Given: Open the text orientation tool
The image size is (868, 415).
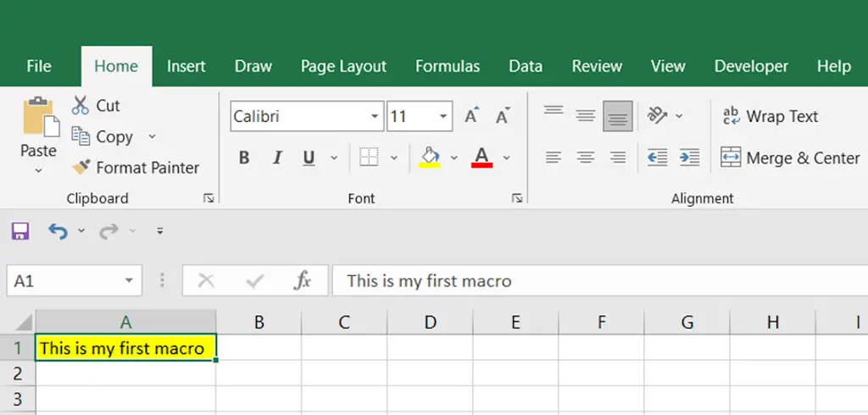Looking at the screenshot, I should 657,116.
